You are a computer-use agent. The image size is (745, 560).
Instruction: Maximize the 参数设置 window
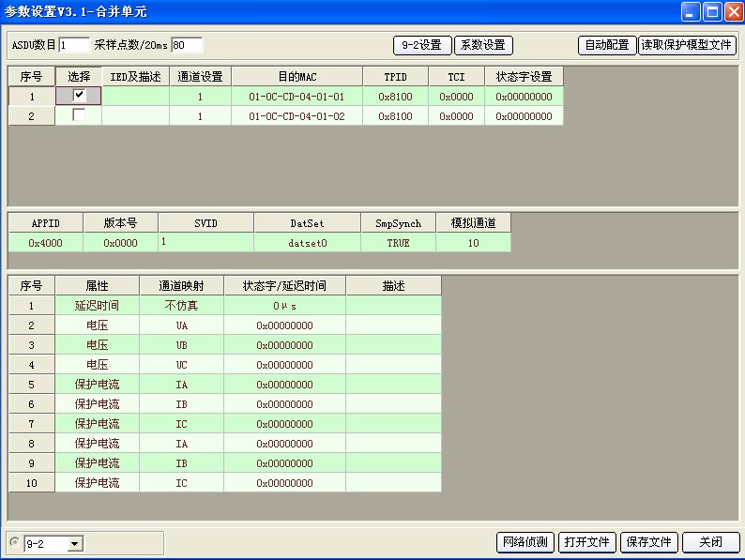(x=712, y=11)
